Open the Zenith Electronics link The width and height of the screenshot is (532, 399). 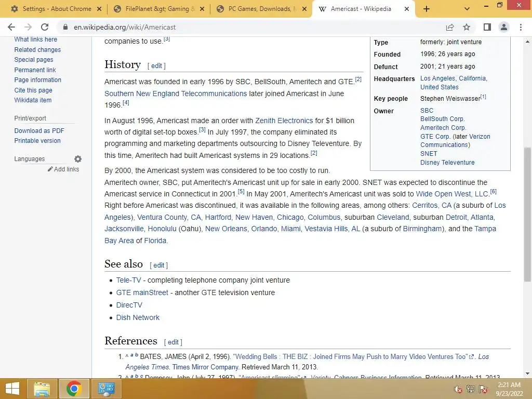click(x=284, y=121)
